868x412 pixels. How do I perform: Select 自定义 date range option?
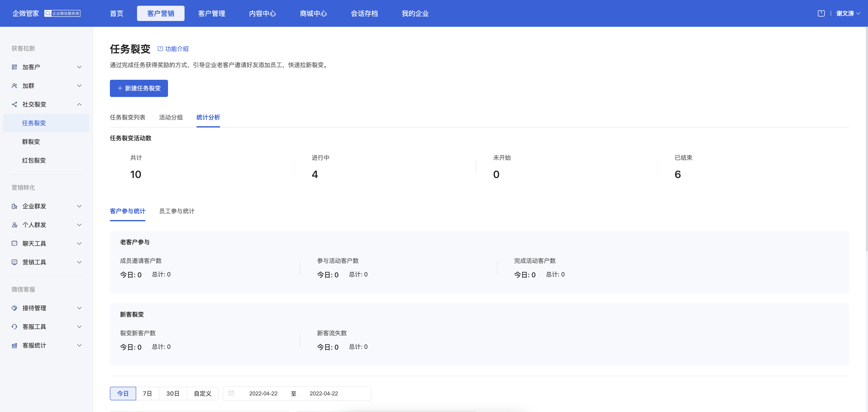[x=203, y=393]
